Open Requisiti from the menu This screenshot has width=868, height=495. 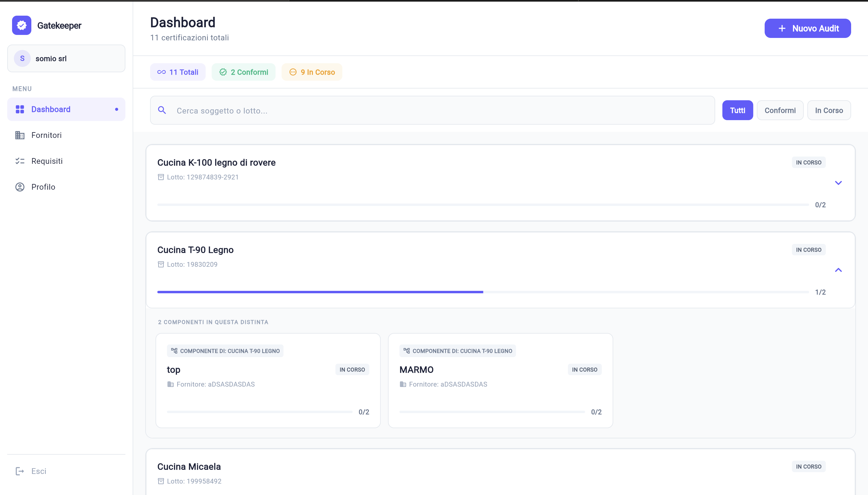click(66, 161)
